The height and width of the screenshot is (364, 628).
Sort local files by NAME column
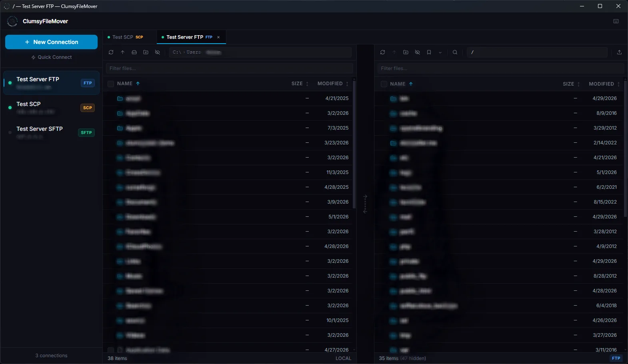[128, 84]
